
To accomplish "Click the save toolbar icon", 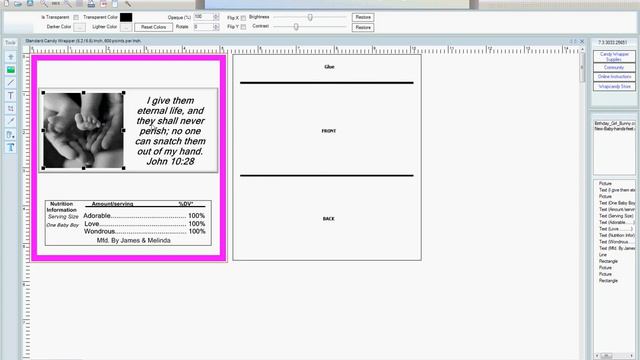I will [30, 3].
